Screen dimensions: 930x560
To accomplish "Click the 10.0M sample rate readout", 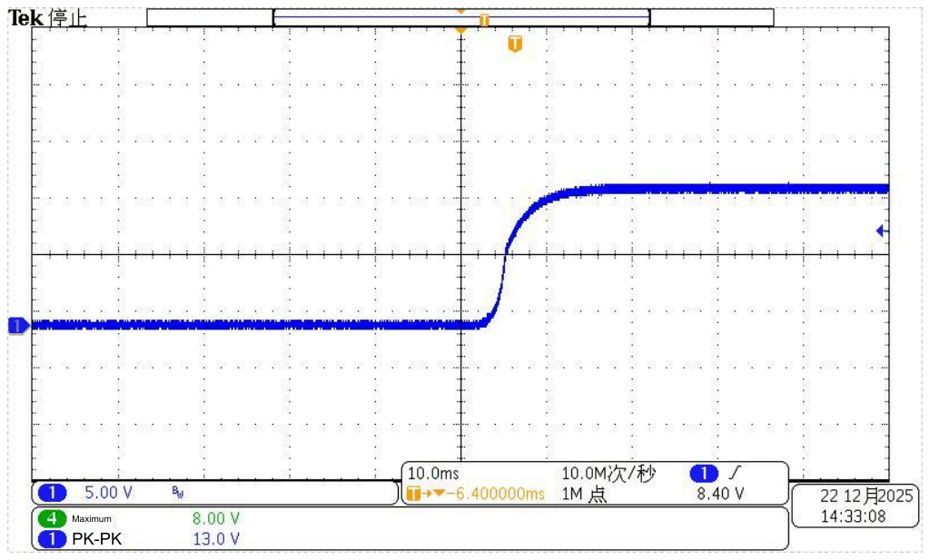I will (x=608, y=474).
